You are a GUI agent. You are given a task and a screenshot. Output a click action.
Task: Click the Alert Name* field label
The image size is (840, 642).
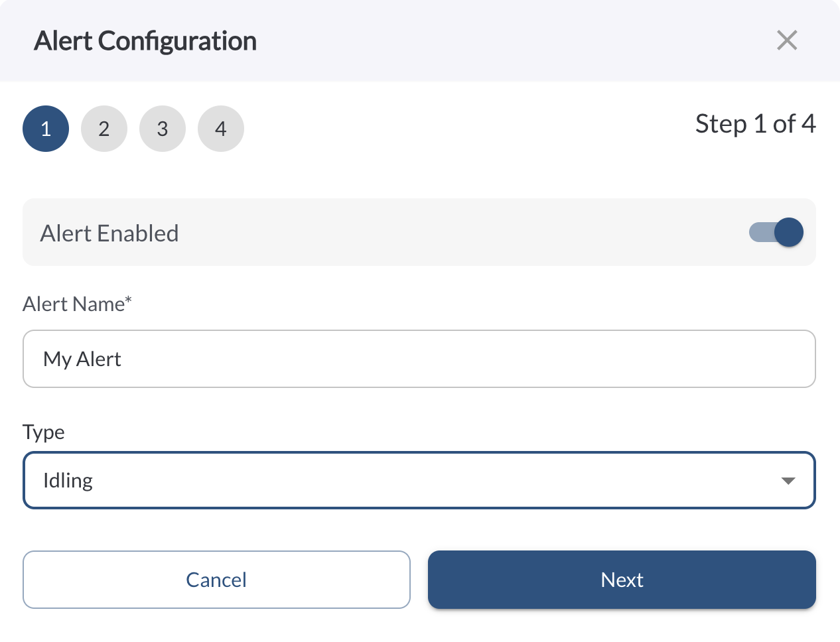click(x=77, y=304)
